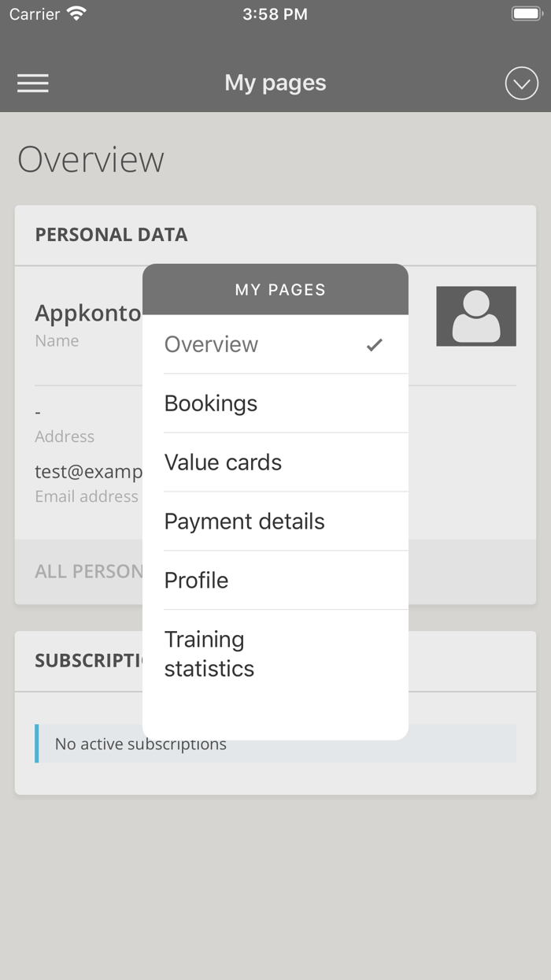Screen dimensions: 551x980
Task: Tap the Appkonto name text
Action: tap(88, 314)
